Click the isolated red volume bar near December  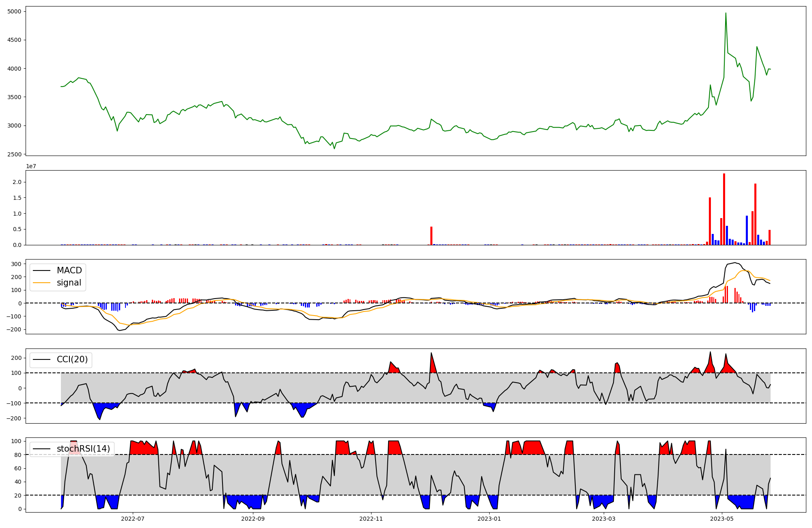[x=431, y=236]
